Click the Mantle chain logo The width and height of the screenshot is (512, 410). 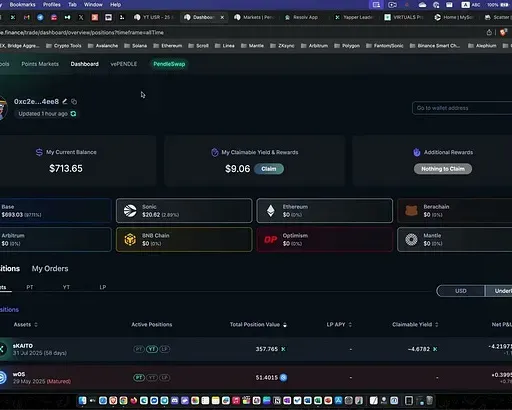click(411, 239)
